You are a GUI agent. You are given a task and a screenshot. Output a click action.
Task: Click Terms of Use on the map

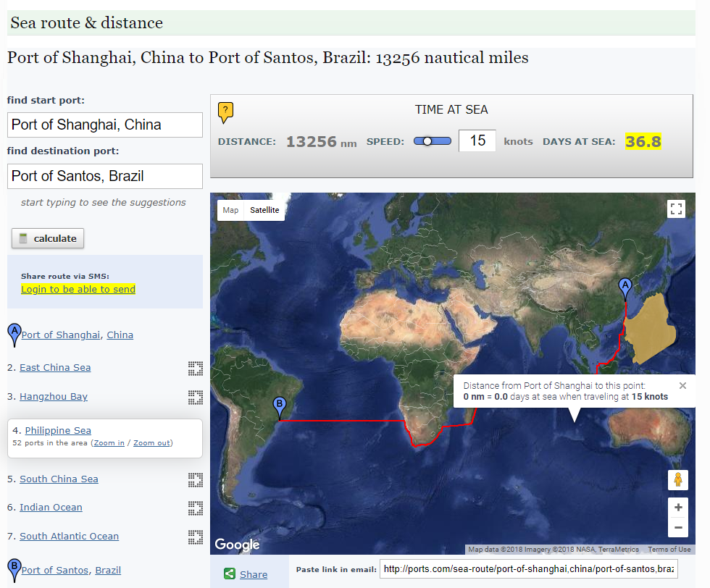pos(669,549)
